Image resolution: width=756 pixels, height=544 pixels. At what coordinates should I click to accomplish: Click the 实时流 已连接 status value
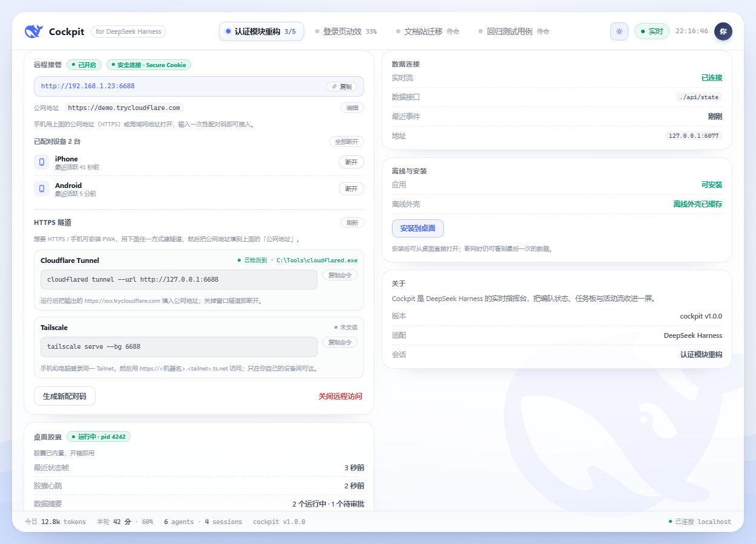click(x=711, y=78)
